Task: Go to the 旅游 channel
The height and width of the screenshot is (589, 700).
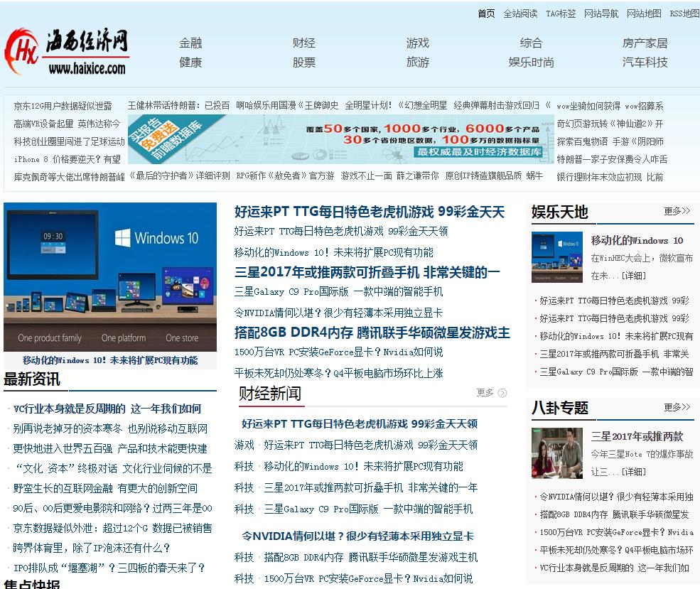Action: click(418, 62)
